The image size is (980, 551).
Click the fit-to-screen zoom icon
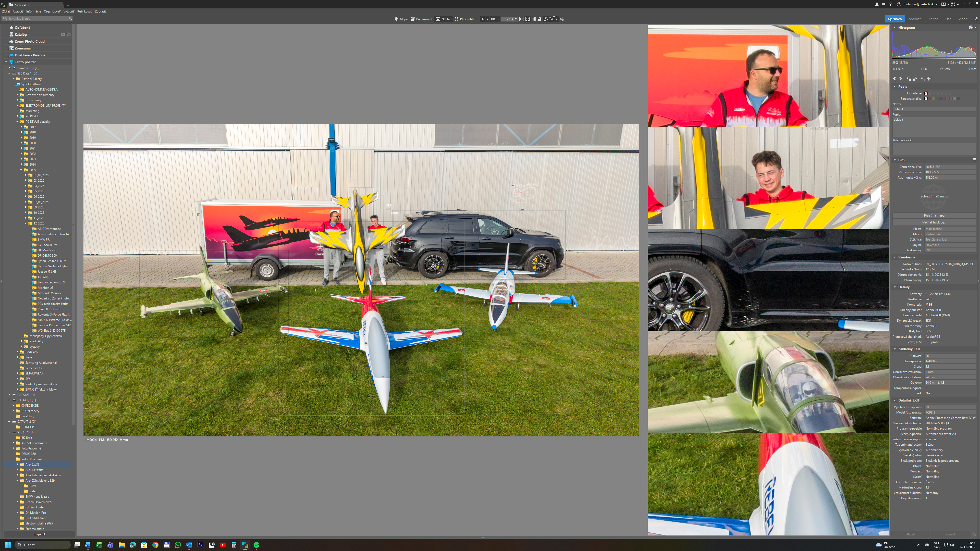[x=528, y=19]
